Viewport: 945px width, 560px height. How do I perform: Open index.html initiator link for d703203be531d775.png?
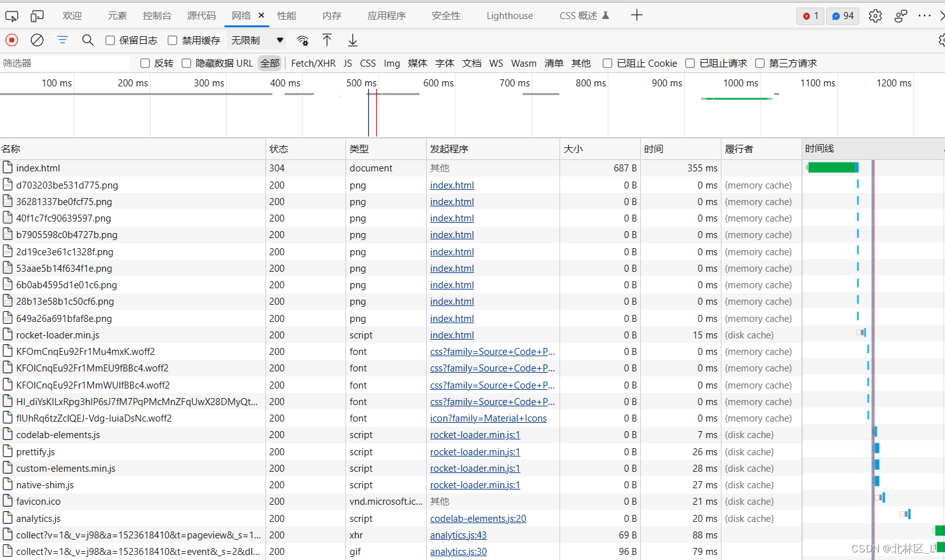(452, 185)
